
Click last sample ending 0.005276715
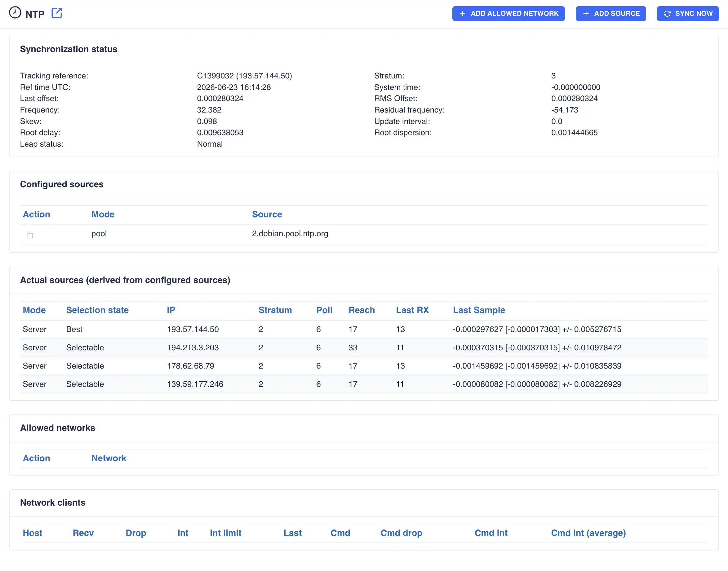pyautogui.click(x=537, y=329)
